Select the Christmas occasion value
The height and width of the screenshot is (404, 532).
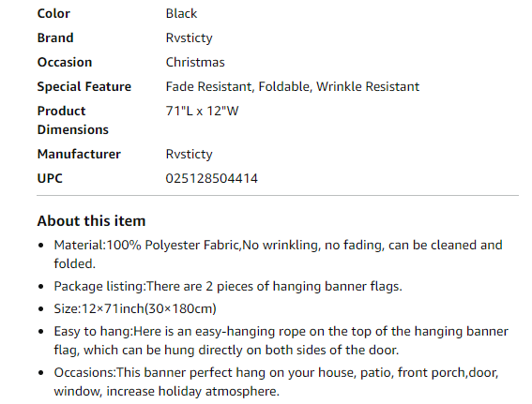195,62
